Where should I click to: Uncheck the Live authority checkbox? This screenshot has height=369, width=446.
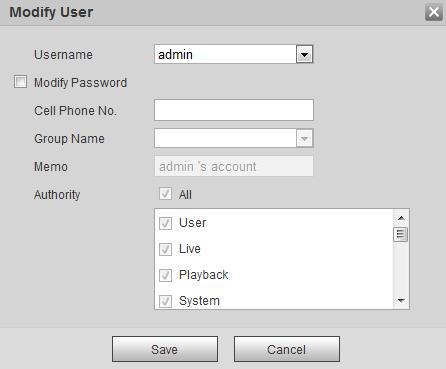(165, 249)
